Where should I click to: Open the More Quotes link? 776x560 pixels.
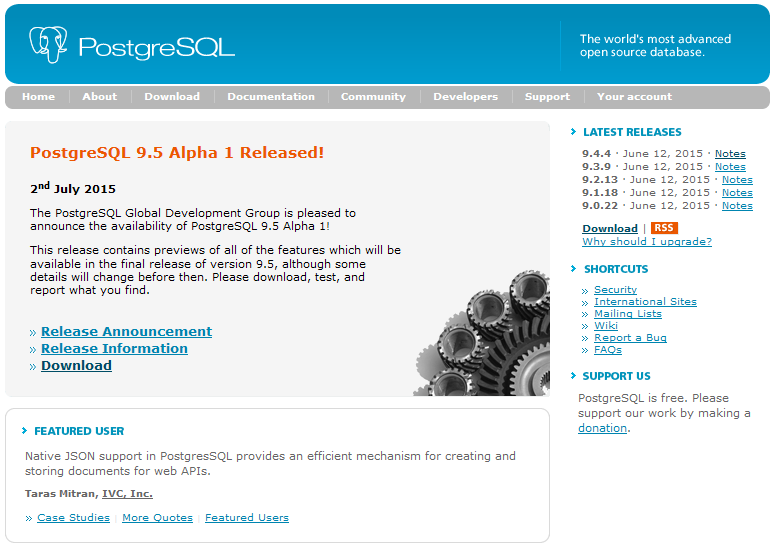click(x=157, y=518)
